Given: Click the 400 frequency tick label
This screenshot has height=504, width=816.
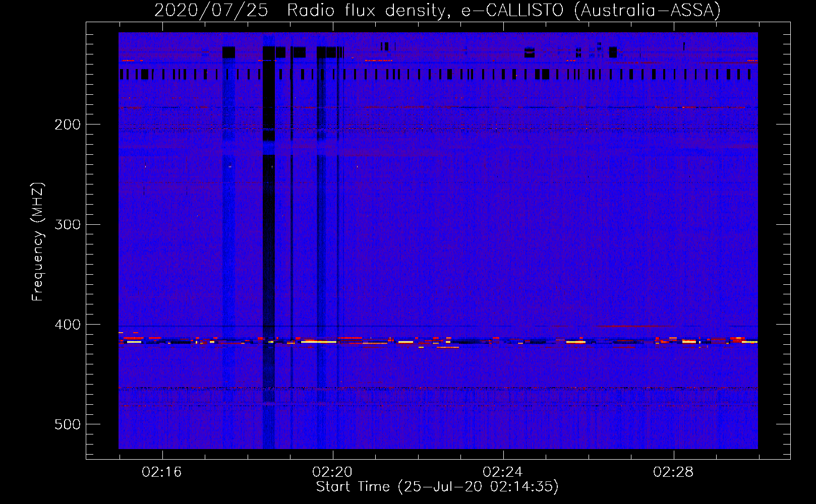Looking at the screenshot, I should 68,325.
